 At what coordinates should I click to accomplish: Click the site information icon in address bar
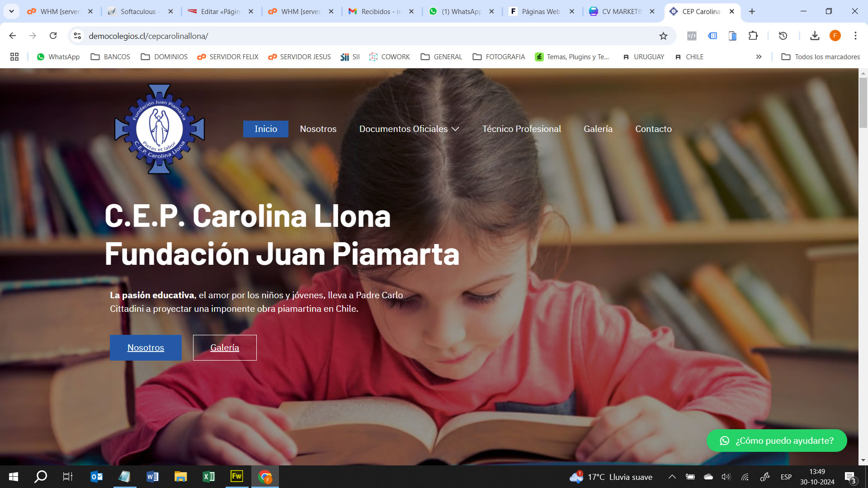[x=77, y=36]
